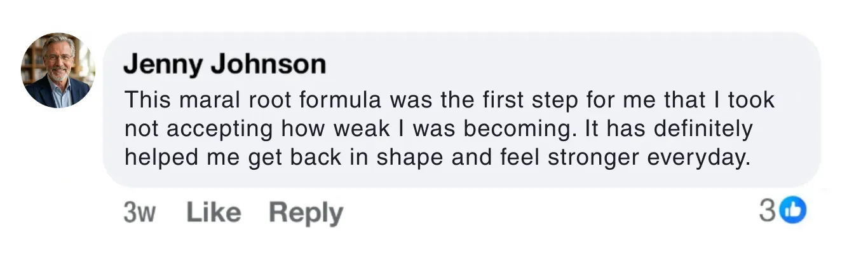This screenshot has height=255, width=868.
Task: Click the Jenny Johnson commenter name
Action: pos(224,64)
